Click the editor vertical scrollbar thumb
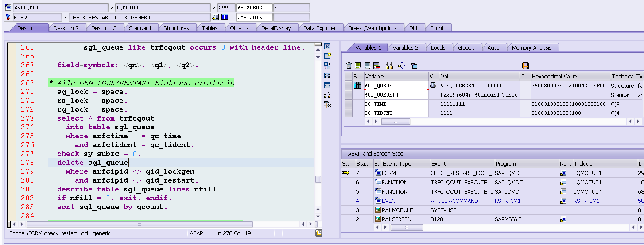The width and height of the screenshot is (644, 245). (318, 179)
